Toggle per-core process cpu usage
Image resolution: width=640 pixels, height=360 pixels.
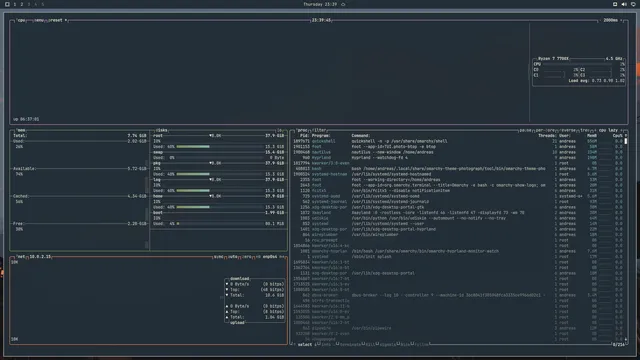point(545,130)
